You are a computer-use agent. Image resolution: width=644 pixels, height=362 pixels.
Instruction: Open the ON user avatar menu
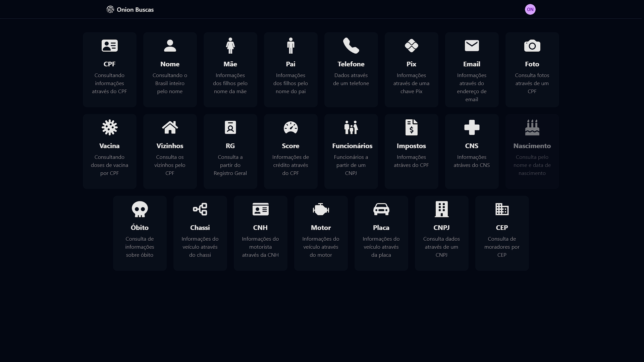(530, 9)
